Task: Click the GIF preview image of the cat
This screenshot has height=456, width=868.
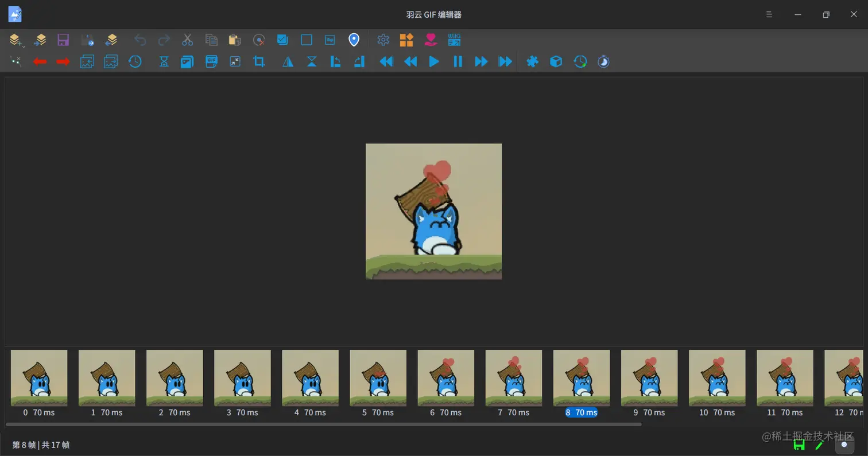Action: coord(433,211)
